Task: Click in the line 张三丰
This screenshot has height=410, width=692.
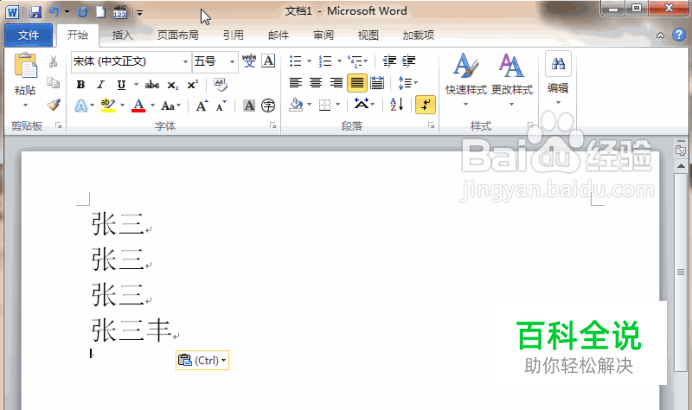Action: tap(131, 331)
